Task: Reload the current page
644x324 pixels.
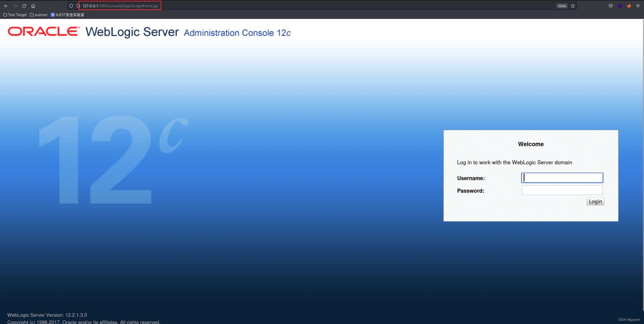Action: 24,6
